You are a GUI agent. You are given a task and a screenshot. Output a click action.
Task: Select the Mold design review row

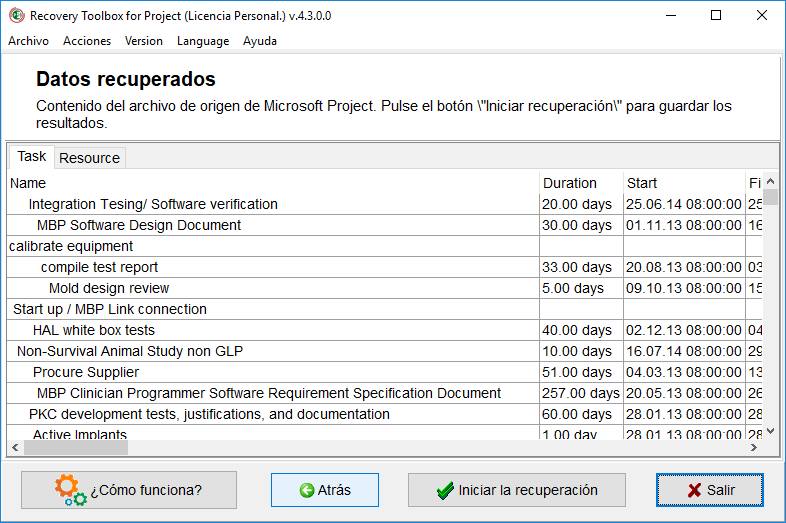click(384, 288)
